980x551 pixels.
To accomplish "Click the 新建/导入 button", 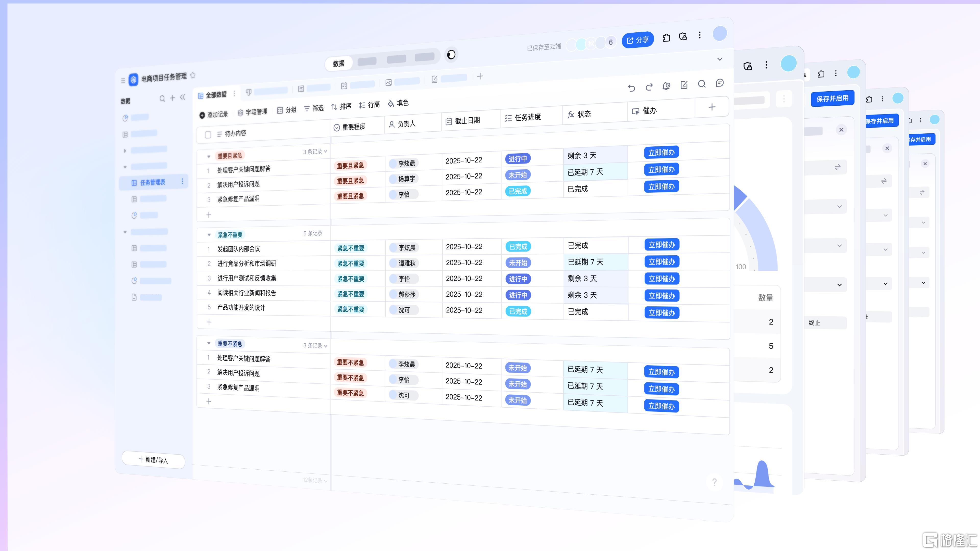I will tap(153, 460).
